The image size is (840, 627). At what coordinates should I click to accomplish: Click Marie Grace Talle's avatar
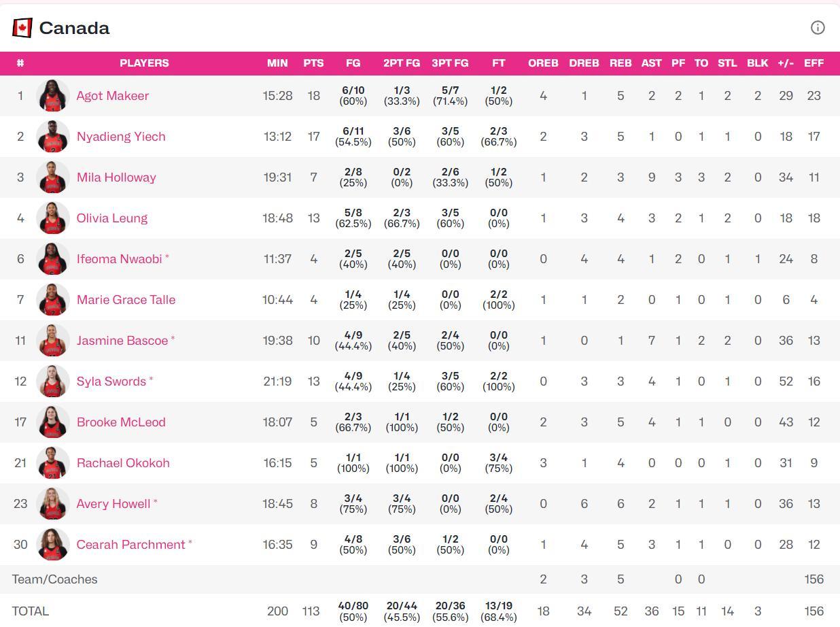click(x=53, y=300)
